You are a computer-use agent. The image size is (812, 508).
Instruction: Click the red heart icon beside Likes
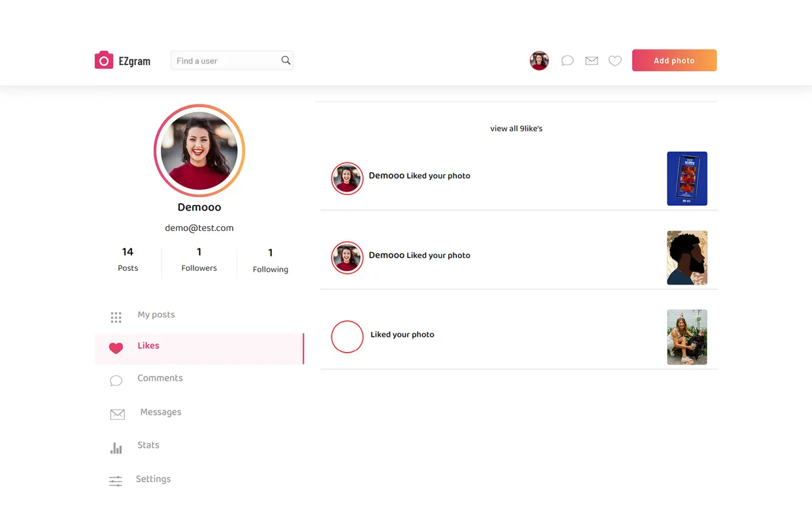click(116, 348)
